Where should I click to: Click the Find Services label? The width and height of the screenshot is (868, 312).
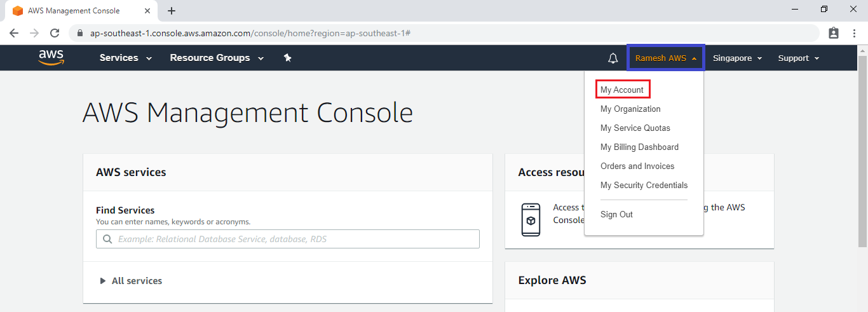click(x=125, y=210)
